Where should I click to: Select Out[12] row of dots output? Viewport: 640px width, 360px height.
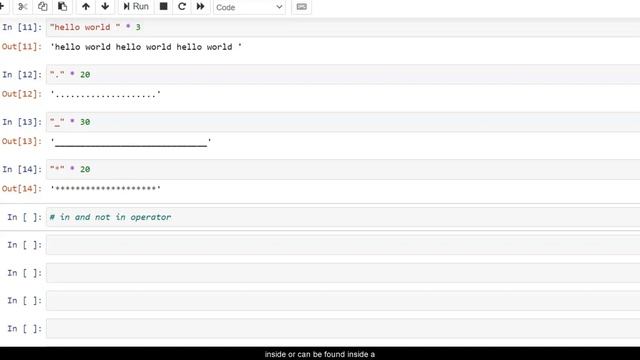(106, 94)
